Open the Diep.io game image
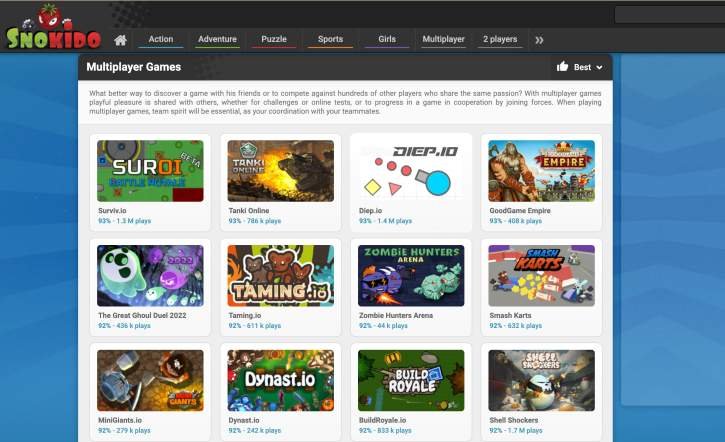Image resolution: width=725 pixels, height=442 pixels. [x=411, y=171]
